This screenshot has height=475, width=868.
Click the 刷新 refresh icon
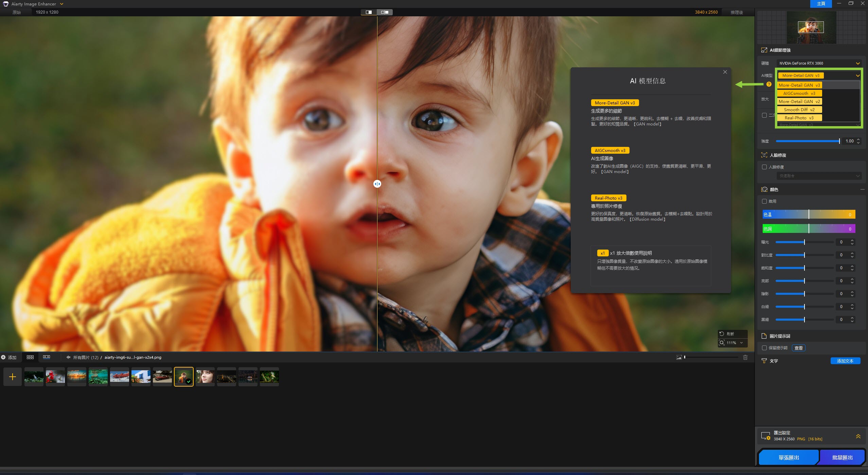coord(722,334)
